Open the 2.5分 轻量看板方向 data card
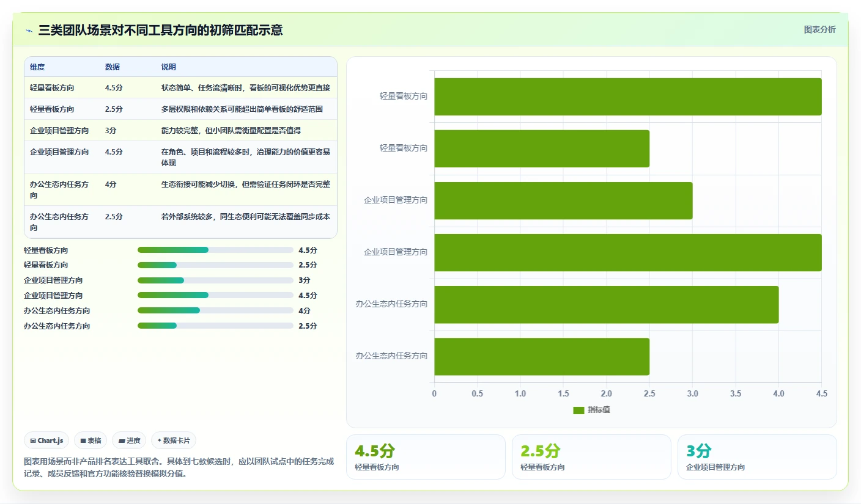 click(x=591, y=457)
